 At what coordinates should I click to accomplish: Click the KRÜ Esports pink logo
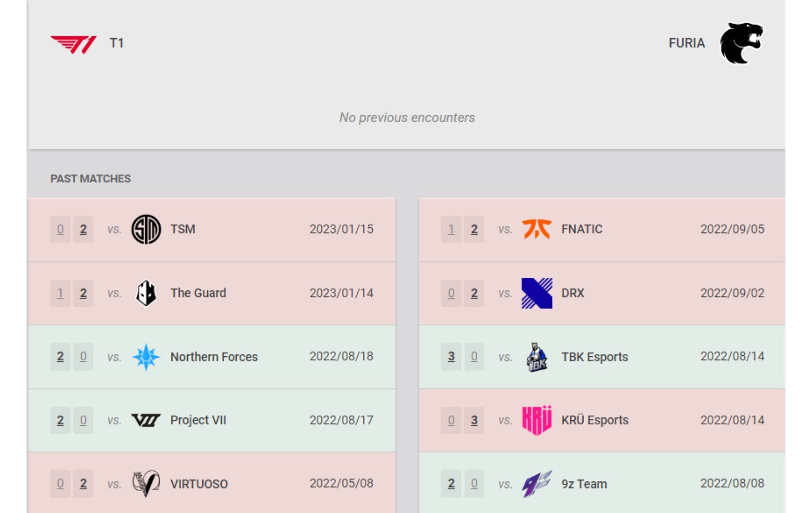point(537,420)
